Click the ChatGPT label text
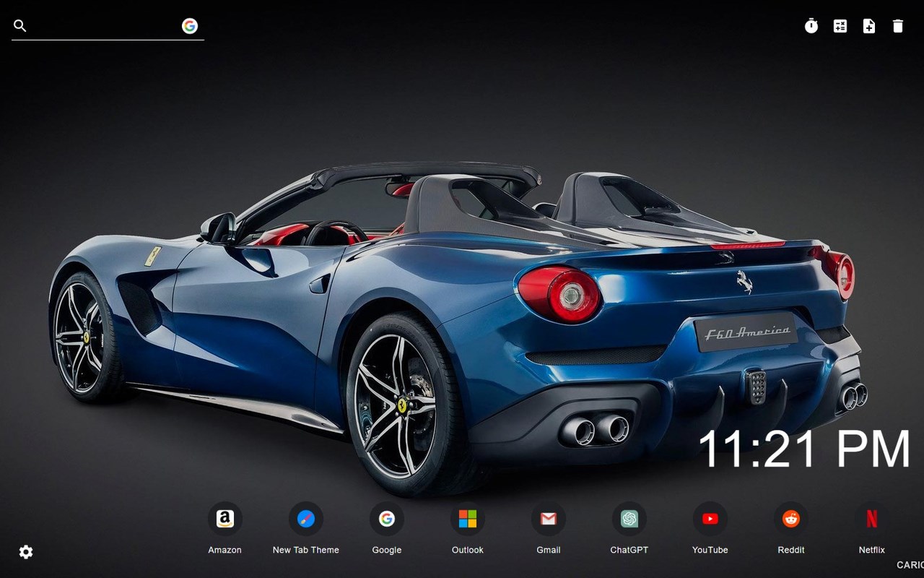 (x=629, y=550)
